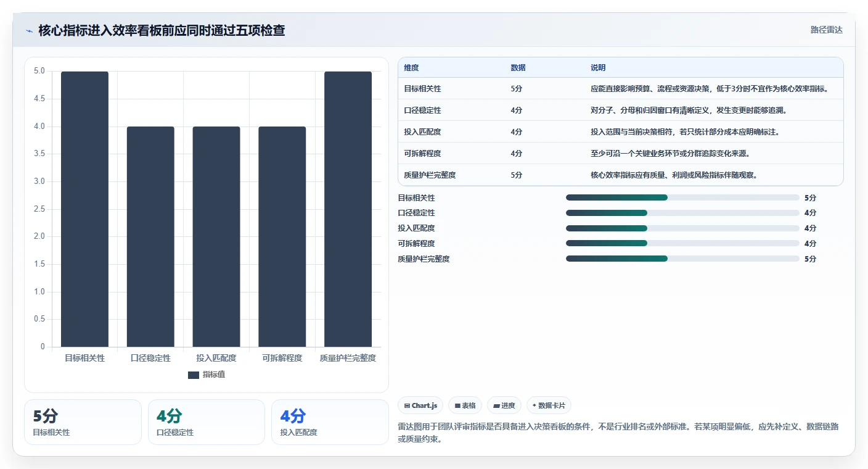Click the 进度 chip
Screen dimensions: 868x469
504,405
